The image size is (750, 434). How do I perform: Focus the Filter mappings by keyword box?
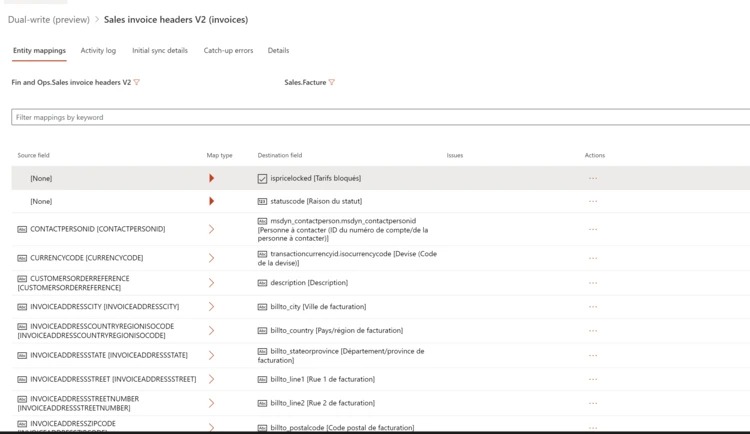click(380, 117)
